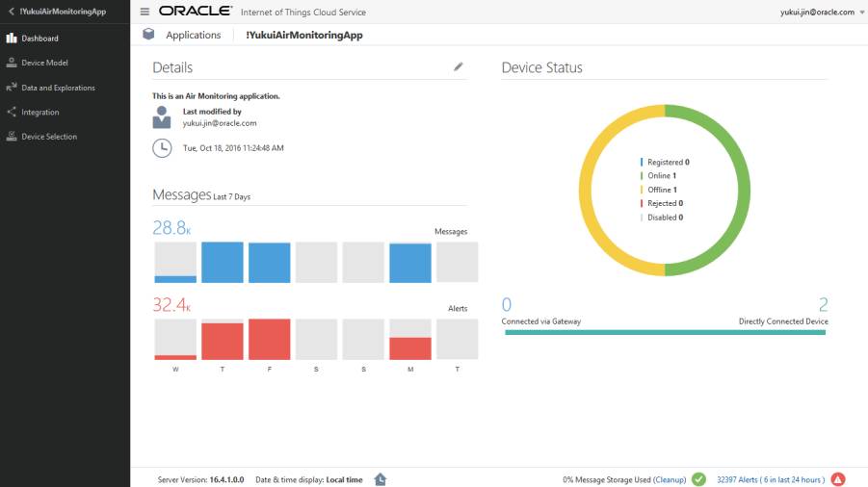Click the !YukuiAirMonitoringApp breadcrumb
This screenshot has height=487, width=868.
304,35
